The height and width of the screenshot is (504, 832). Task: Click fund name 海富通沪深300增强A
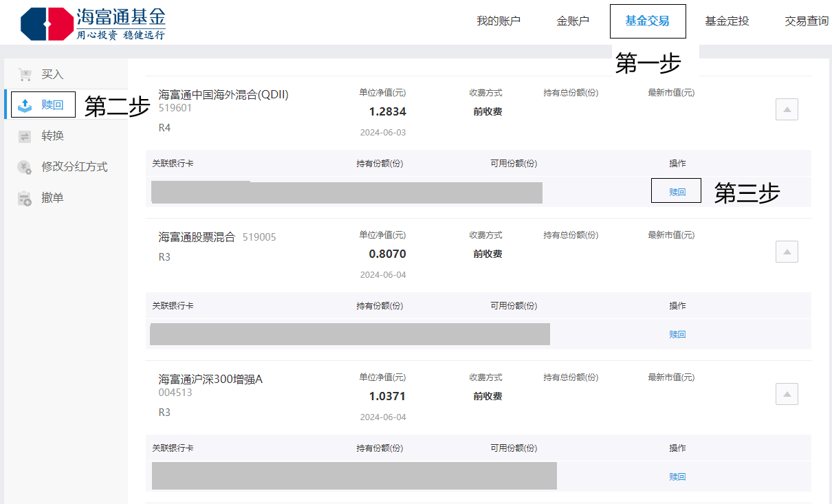coord(210,380)
